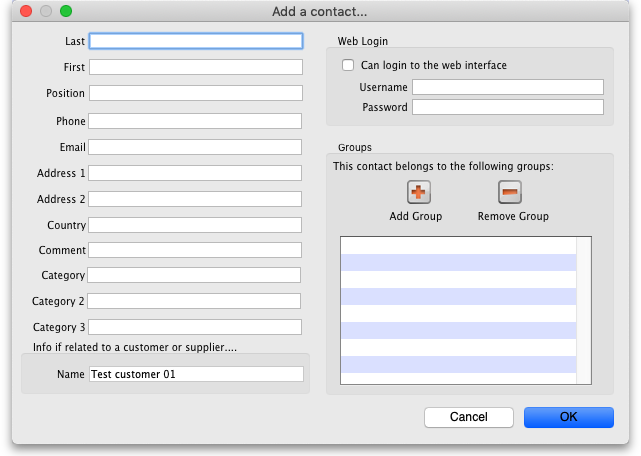This screenshot has height=456, width=641.
Task: Select the first row in groups list
Action: click(x=458, y=245)
